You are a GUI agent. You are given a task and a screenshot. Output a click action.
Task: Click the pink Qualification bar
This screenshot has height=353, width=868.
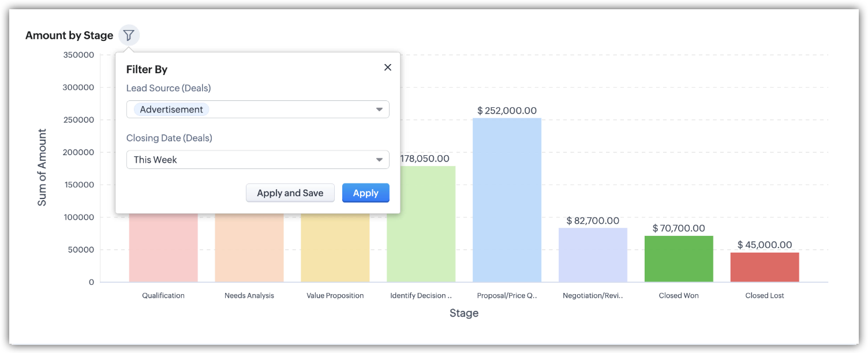[x=163, y=248]
